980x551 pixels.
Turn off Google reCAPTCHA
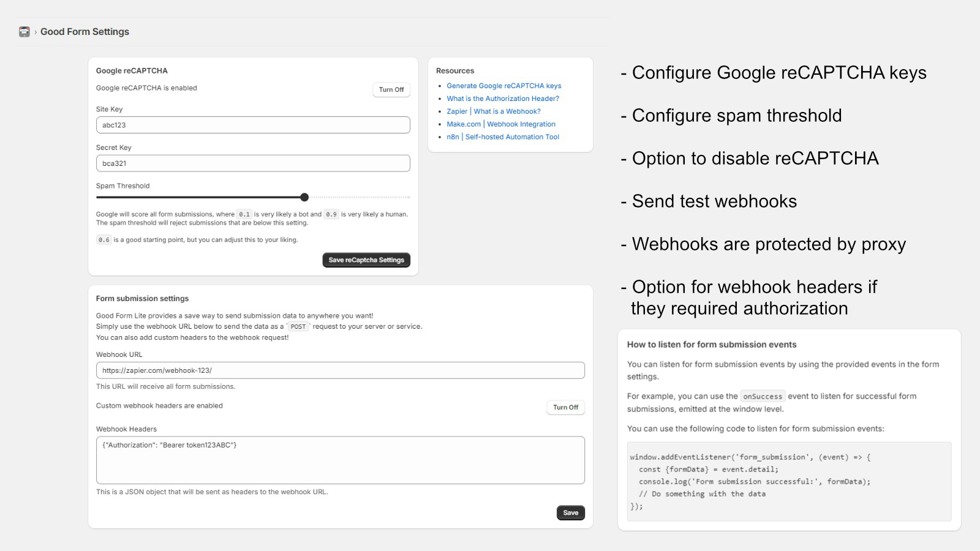391,90
